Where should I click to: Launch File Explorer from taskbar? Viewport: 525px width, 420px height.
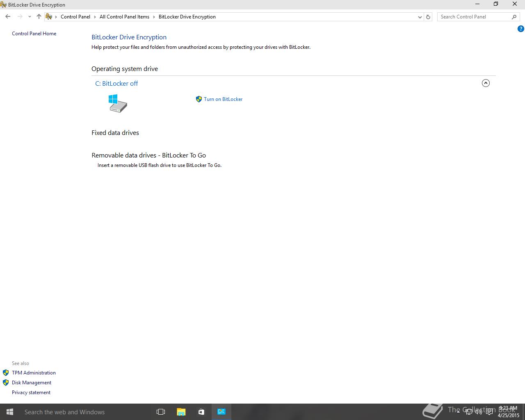181,412
